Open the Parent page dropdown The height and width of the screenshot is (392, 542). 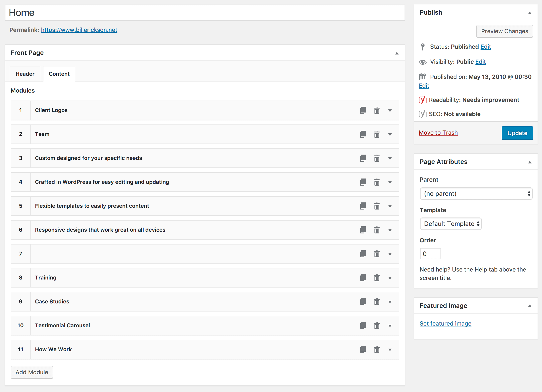click(476, 194)
